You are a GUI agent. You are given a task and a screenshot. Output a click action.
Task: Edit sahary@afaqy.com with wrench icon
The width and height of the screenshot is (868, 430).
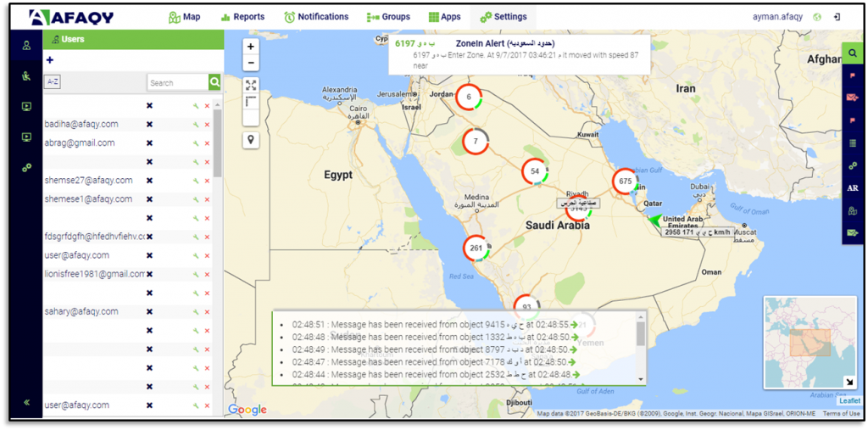point(196,312)
